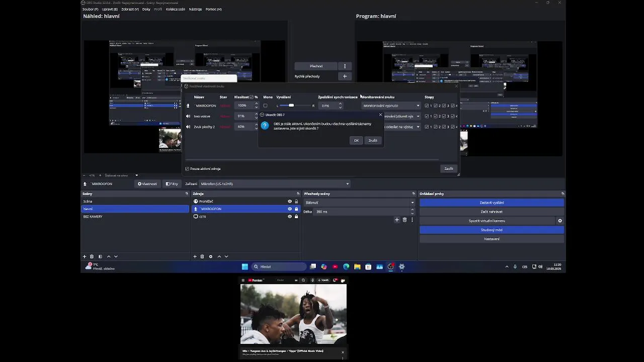Toggle the Hlasitost percent checkbox
The image size is (644, 362).
pyautogui.click(x=252, y=97)
